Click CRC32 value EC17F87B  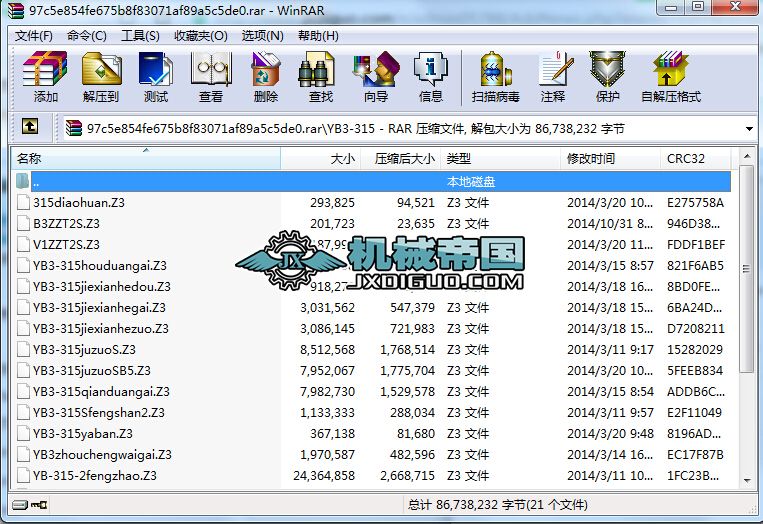coord(695,454)
